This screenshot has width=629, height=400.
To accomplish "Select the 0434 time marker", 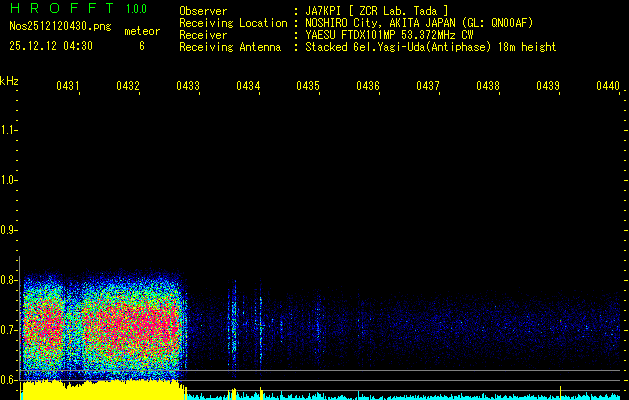I will (248, 87).
